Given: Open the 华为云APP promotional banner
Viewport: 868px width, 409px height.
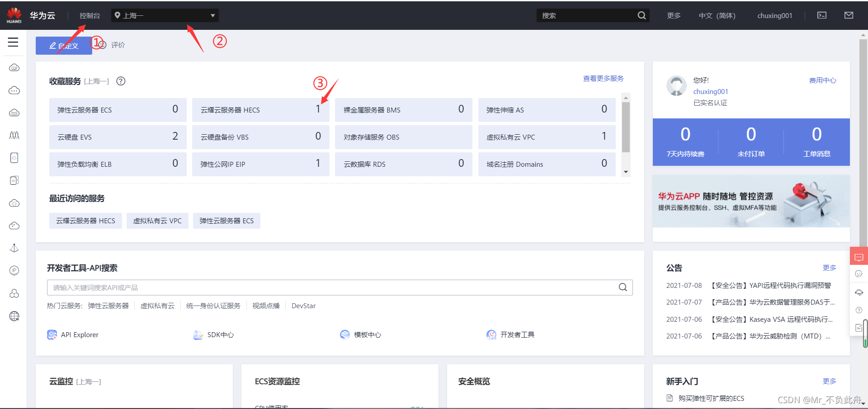Looking at the screenshot, I should [x=751, y=201].
